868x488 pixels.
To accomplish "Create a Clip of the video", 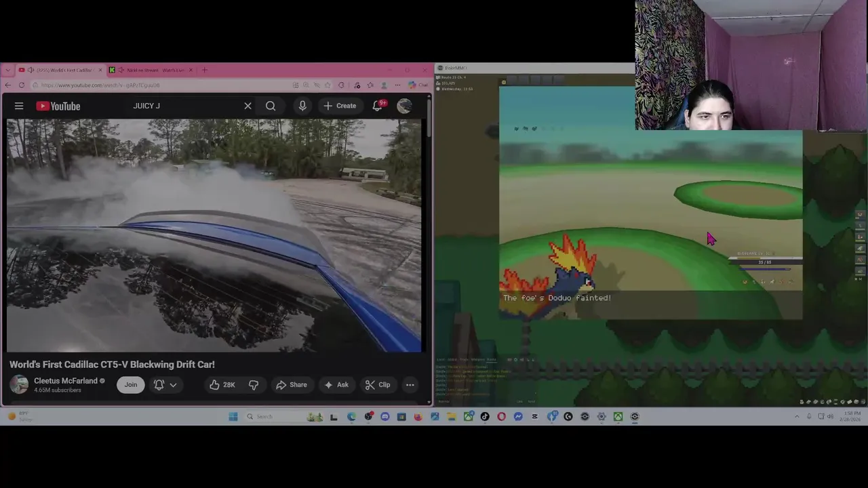I will 377,385.
